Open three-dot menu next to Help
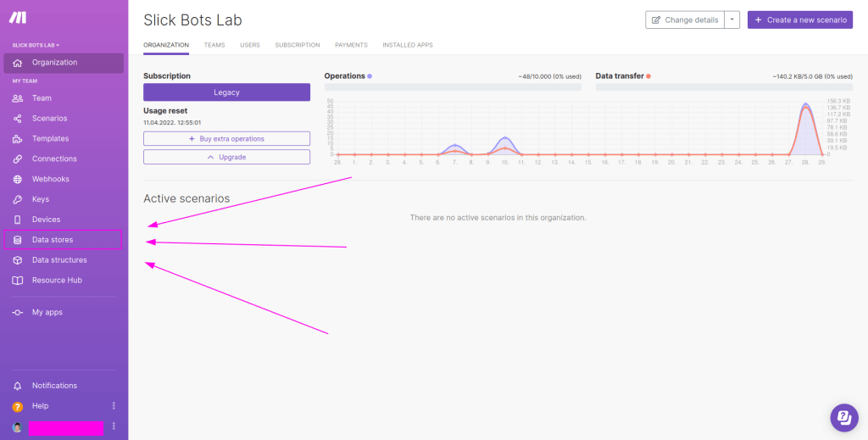 (114, 406)
